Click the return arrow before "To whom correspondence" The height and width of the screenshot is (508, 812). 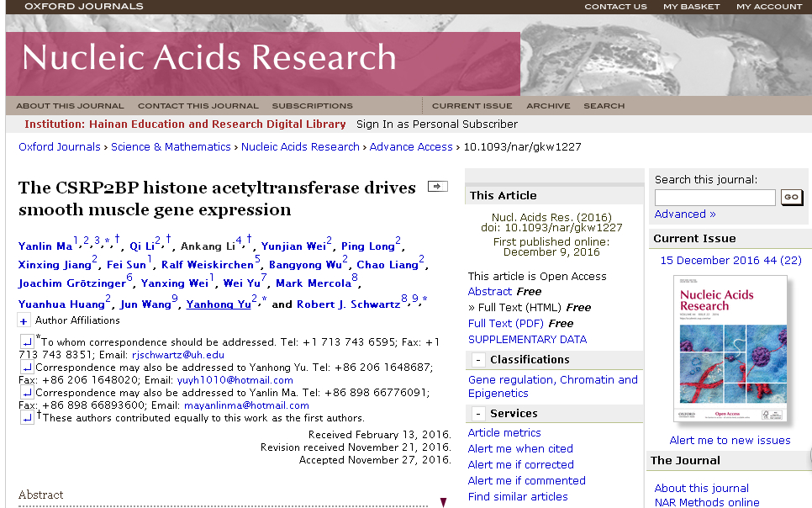[x=27, y=341]
